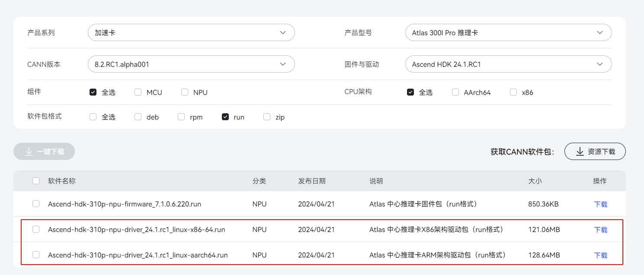Click description Atlas 中心推理卡X86架构驱动包
Image resolution: width=644 pixels, height=275 pixels.
pyautogui.click(x=438, y=230)
